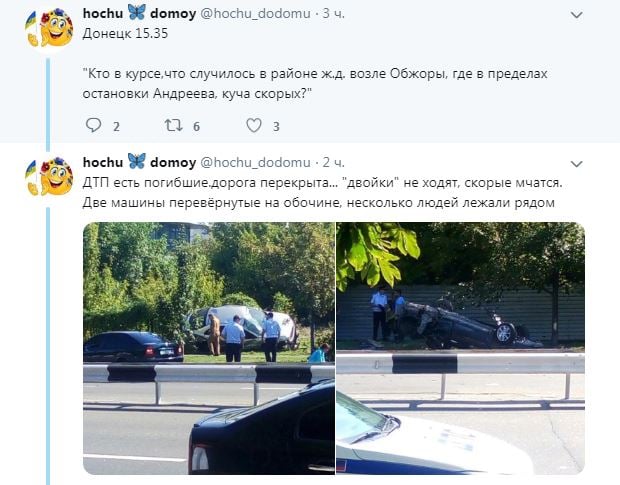The image size is (620, 485).
Task: Open hochu domoy profile name in first tweet
Action: pyautogui.click(x=139, y=13)
